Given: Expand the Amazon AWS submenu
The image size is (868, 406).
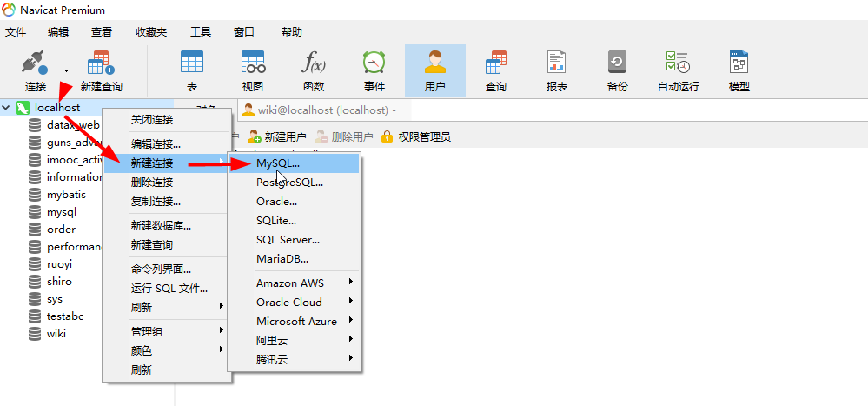Looking at the screenshot, I should click(294, 283).
